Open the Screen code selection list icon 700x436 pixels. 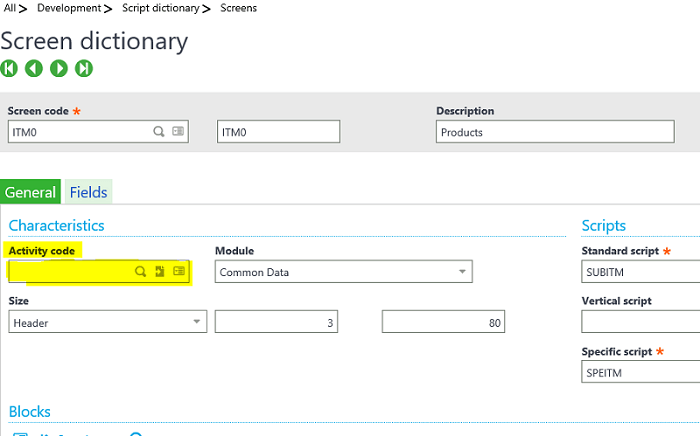pos(177,132)
